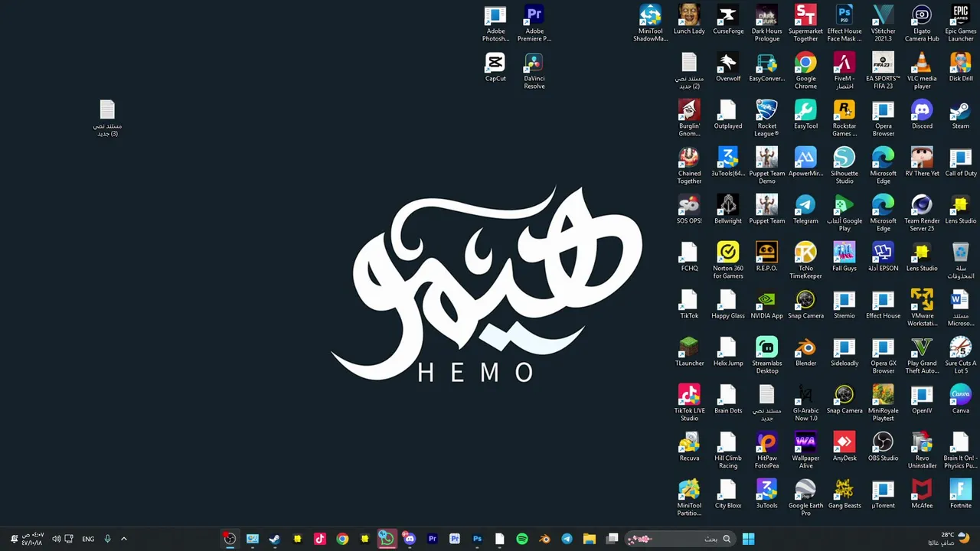The image size is (980, 551).
Task: Select the AnyDesk desktop icon
Action: click(844, 447)
